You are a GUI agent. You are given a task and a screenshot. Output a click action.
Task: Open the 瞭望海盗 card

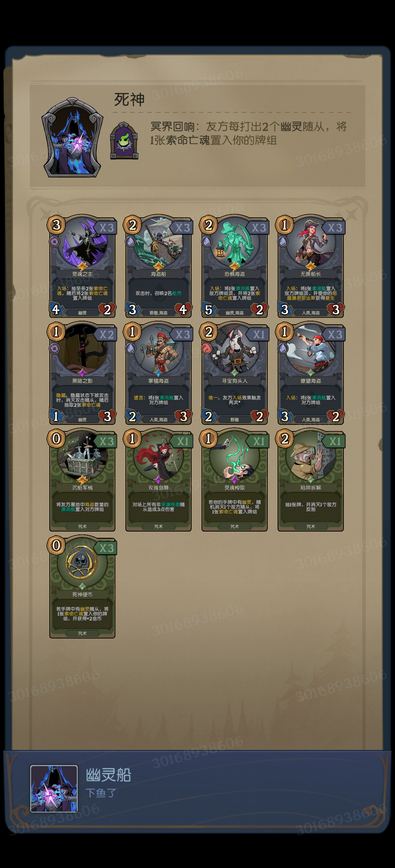coord(311,373)
